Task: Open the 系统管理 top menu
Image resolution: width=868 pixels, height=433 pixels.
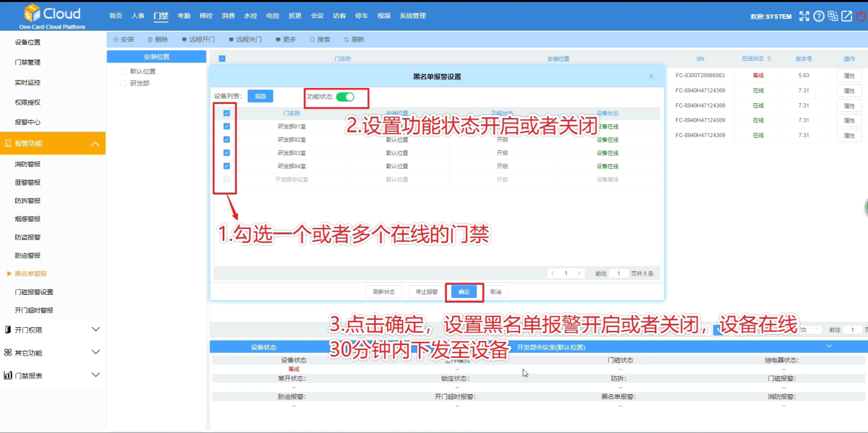Action: tap(413, 16)
